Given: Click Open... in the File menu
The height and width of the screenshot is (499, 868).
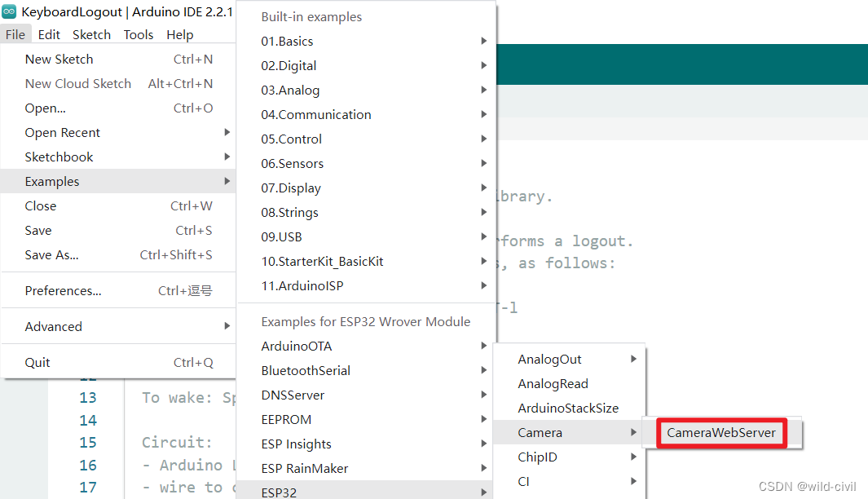Looking at the screenshot, I should [118, 108].
